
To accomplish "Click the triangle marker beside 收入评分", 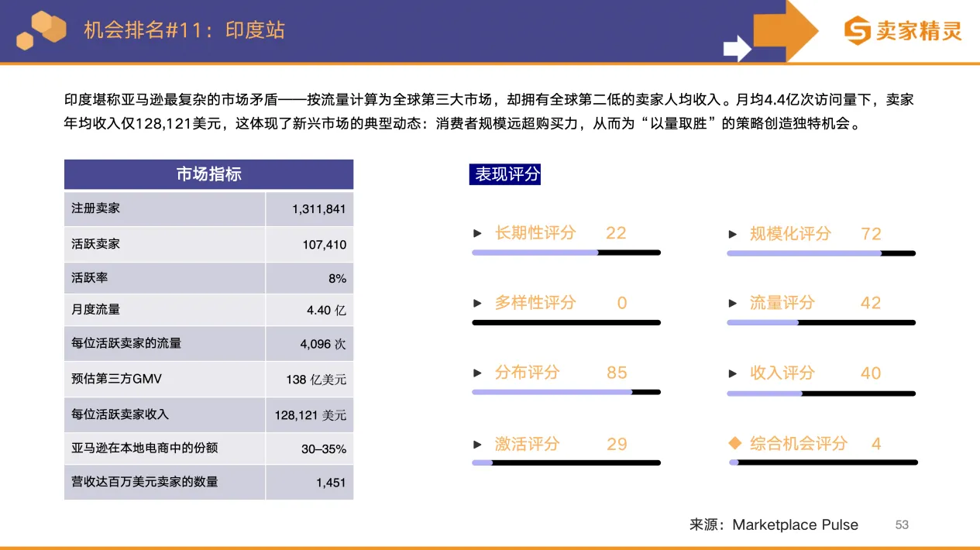I will tap(733, 373).
